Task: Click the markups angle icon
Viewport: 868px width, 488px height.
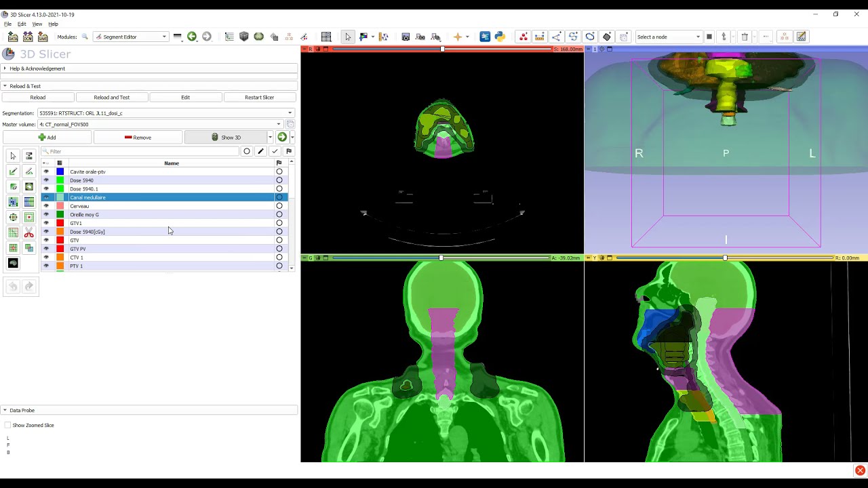Action: (557, 37)
